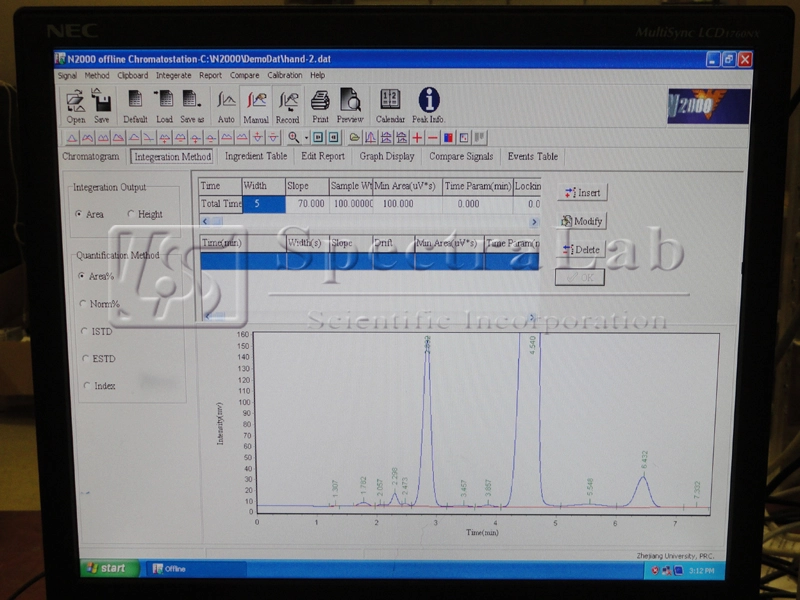The width and height of the screenshot is (800, 600).
Task: Click the Open file icon
Action: [76, 101]
